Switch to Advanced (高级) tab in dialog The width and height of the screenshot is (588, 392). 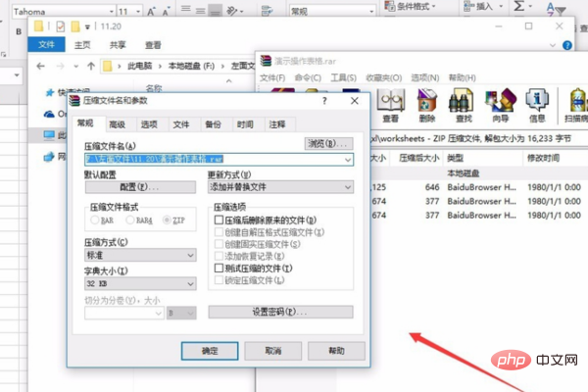pos(117,124)
